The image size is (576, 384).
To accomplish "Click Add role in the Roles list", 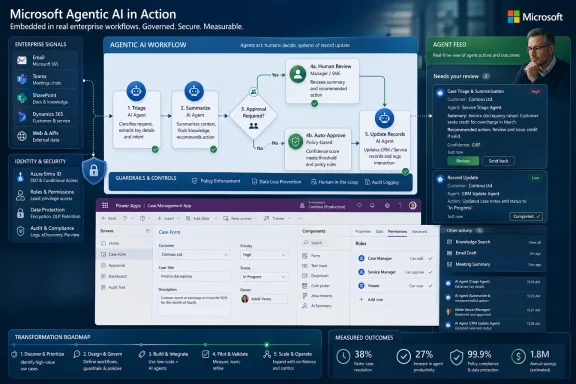I will pyautogui.click(x=371, y=299).
